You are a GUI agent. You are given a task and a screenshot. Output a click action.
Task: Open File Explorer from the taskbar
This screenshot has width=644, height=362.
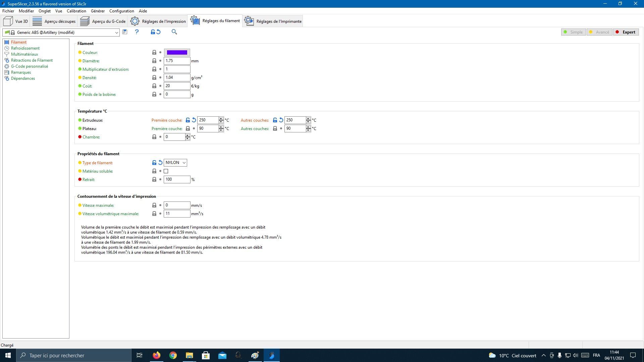[190, 355]
